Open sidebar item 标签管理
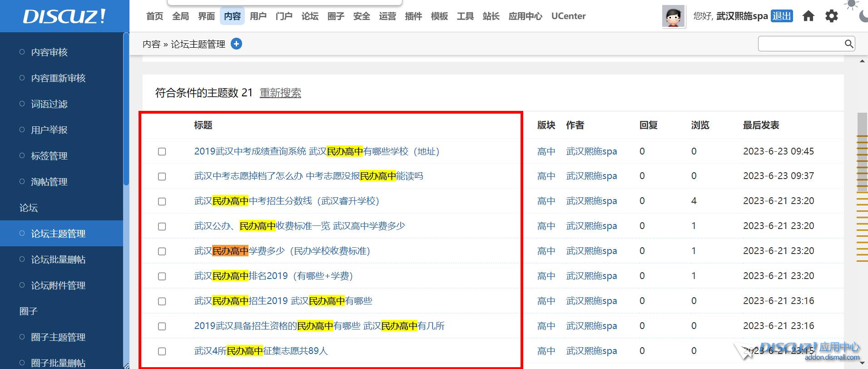Viewport: 868px width, 369px height. [x=49, y=156]
